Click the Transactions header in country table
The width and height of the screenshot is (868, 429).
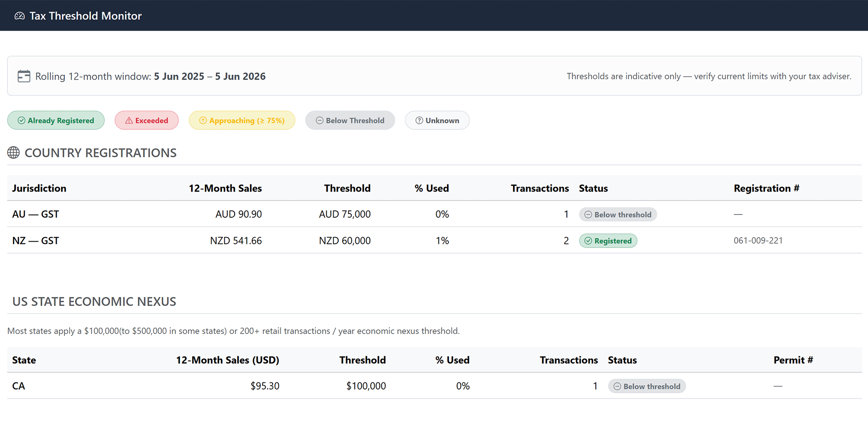(x=540, y=188)
